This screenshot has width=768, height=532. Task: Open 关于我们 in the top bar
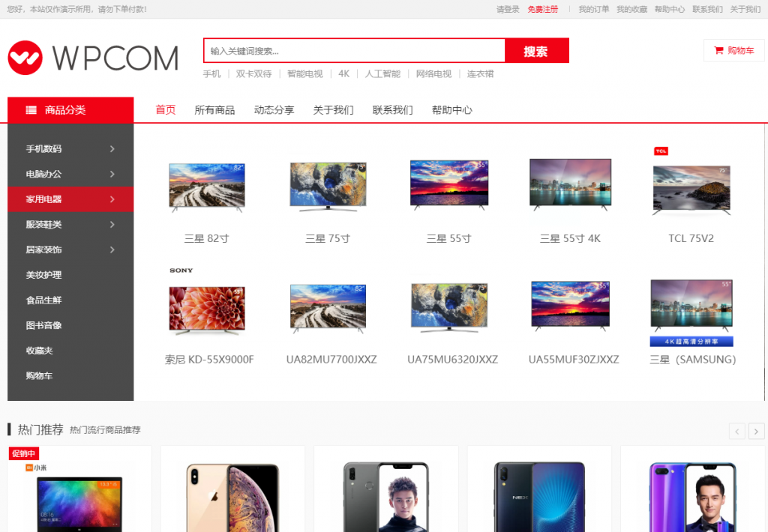click(x=745, y=9)
